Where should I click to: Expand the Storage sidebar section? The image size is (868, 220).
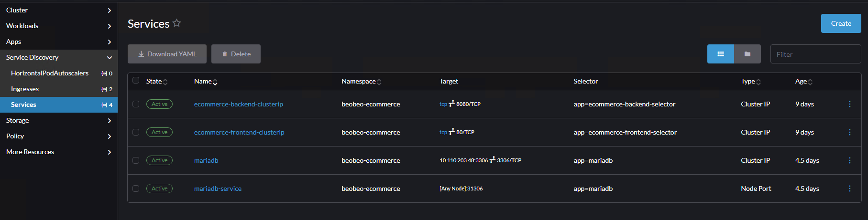click(58, 120)
